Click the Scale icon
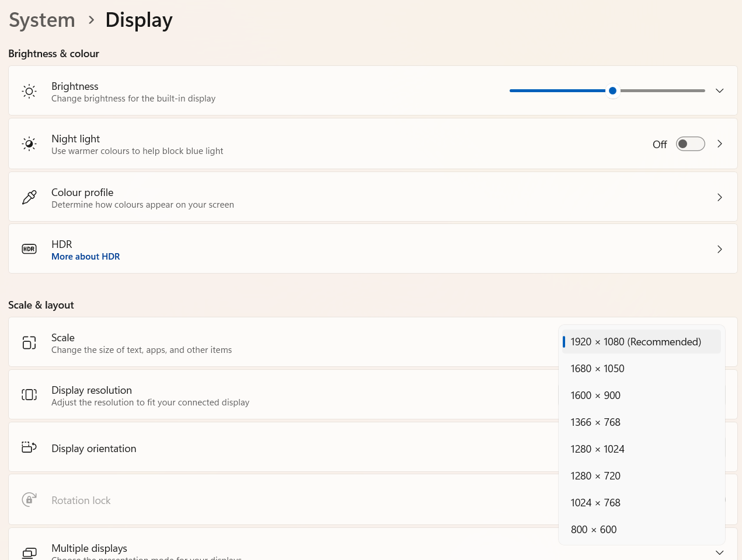 29,343
